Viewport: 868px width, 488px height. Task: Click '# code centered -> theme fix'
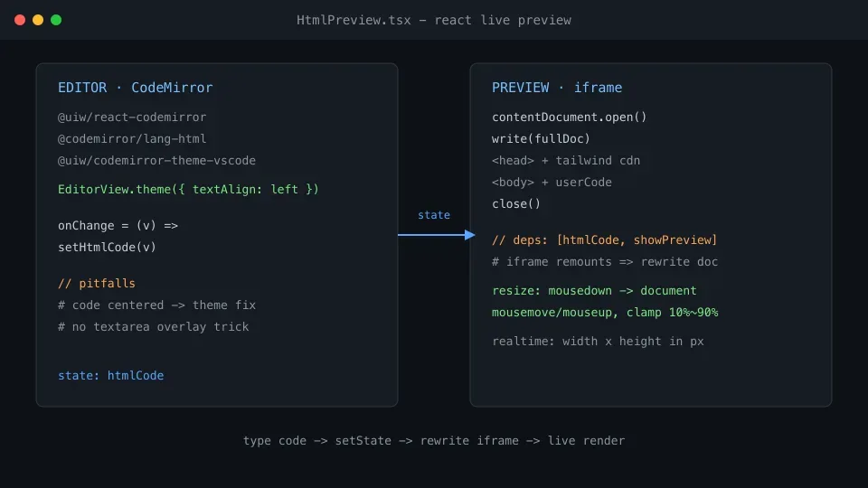coord(156,305)
